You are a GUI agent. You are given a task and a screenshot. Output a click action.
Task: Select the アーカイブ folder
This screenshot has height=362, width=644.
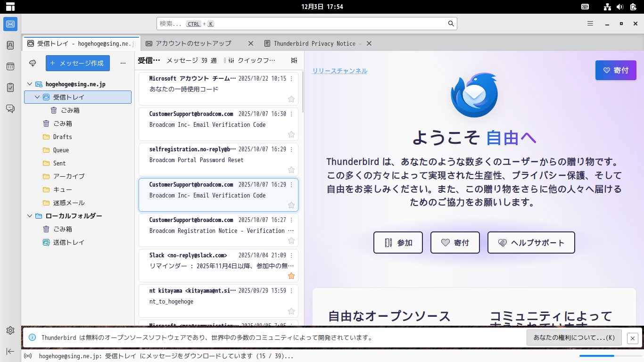pos(78,176)
